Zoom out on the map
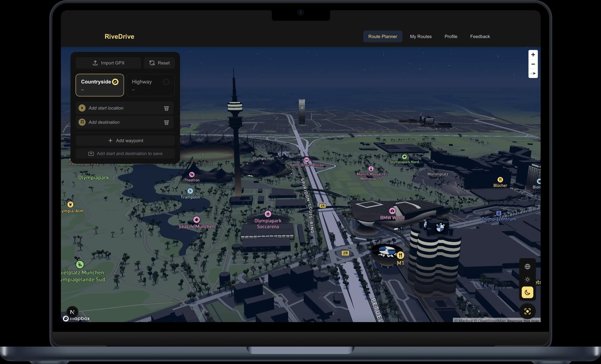Image resolution: width=601 pixels, height=364 pixels. pos(533,64)
